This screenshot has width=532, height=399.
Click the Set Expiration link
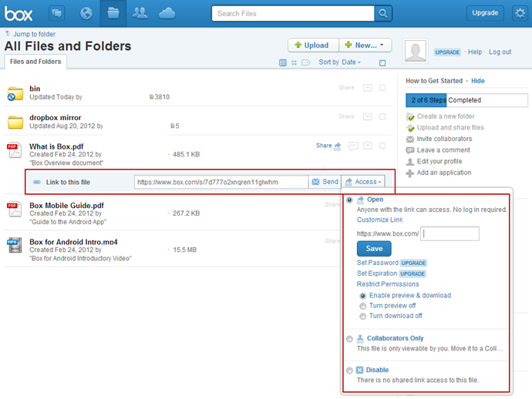[x=376, y=273]
